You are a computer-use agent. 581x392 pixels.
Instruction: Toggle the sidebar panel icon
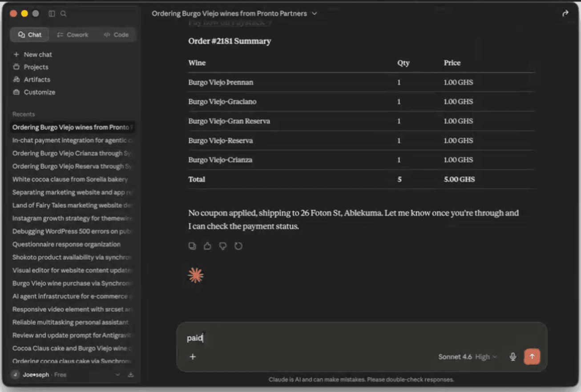click(52, 14)
